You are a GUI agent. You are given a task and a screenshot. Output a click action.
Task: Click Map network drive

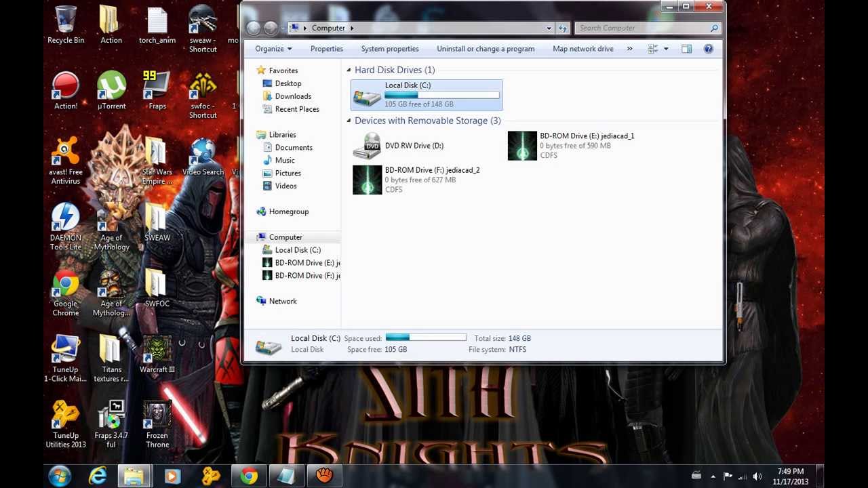[583, 49]
